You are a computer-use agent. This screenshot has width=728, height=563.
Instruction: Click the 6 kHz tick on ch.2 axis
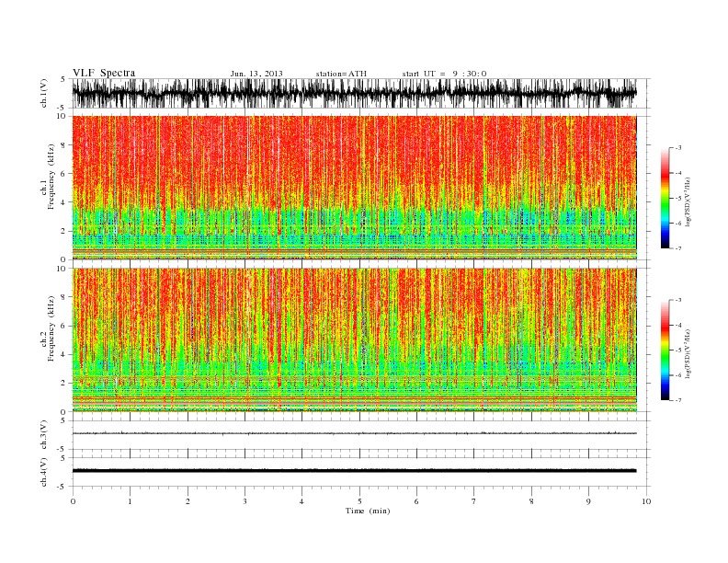click(x=63, y=326)
